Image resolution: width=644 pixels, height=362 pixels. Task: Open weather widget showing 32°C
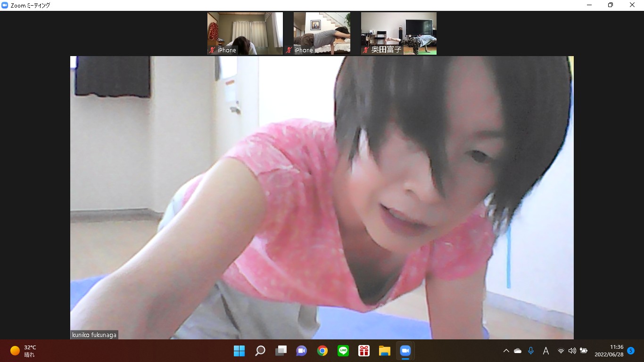(24, 351)
